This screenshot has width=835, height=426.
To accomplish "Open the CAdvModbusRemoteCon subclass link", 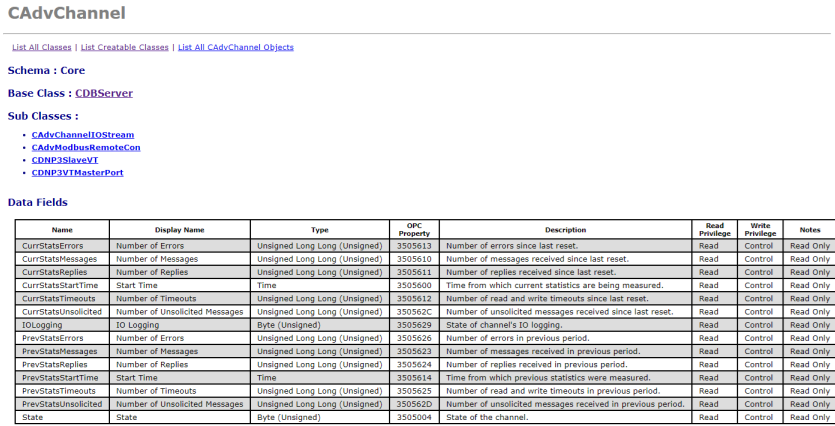I will [x=86, y=147].
